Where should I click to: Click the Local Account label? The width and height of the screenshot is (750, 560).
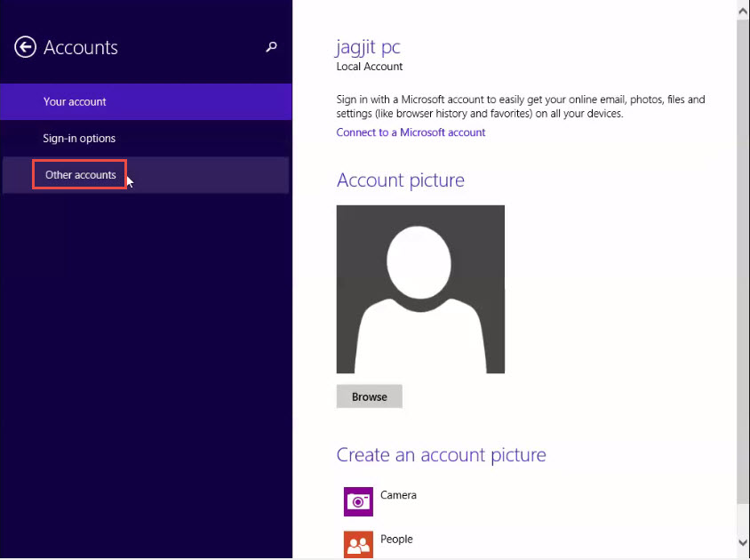coord(370,67)
